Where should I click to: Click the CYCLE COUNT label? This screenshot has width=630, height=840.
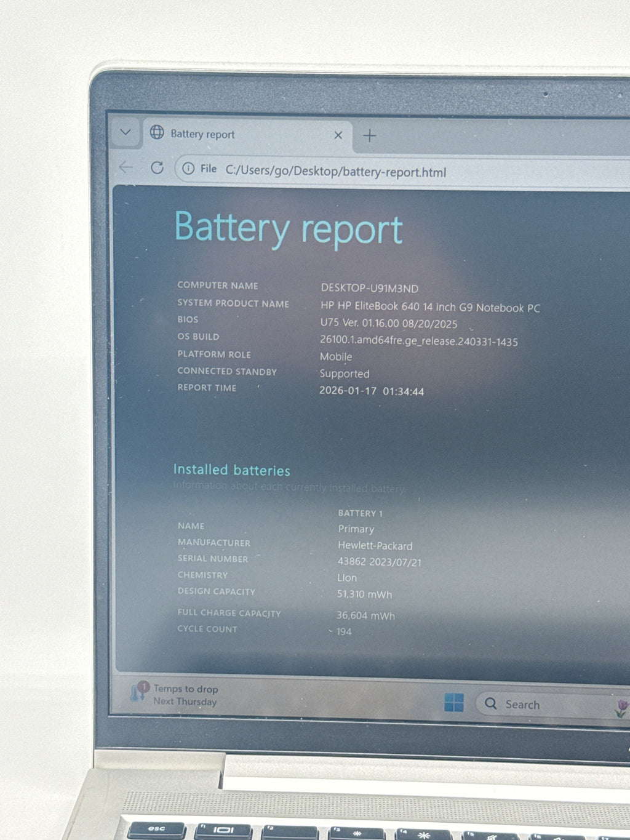click(207, 629)
